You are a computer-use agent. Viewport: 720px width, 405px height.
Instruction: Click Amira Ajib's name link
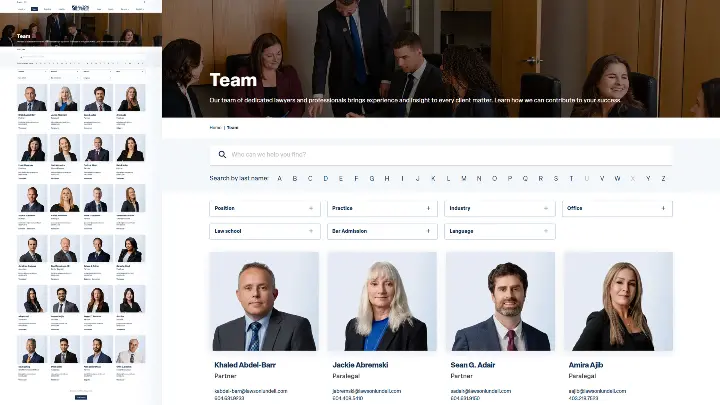point(587,366)
